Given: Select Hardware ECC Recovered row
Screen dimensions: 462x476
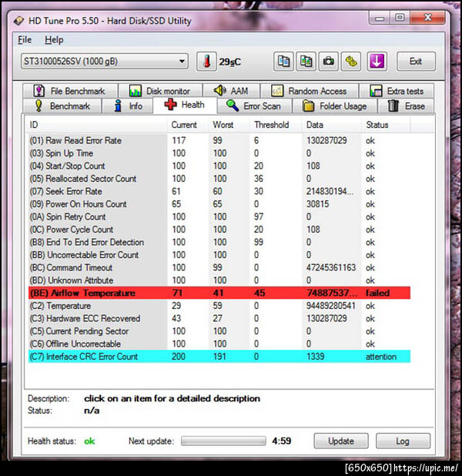Looking at the screenshot, I should point(219,318).
